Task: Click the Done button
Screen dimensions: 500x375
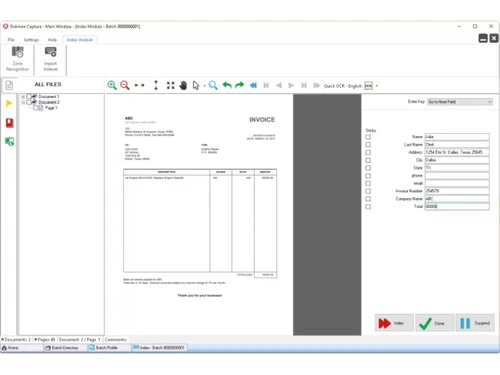Action: point(435,323)
